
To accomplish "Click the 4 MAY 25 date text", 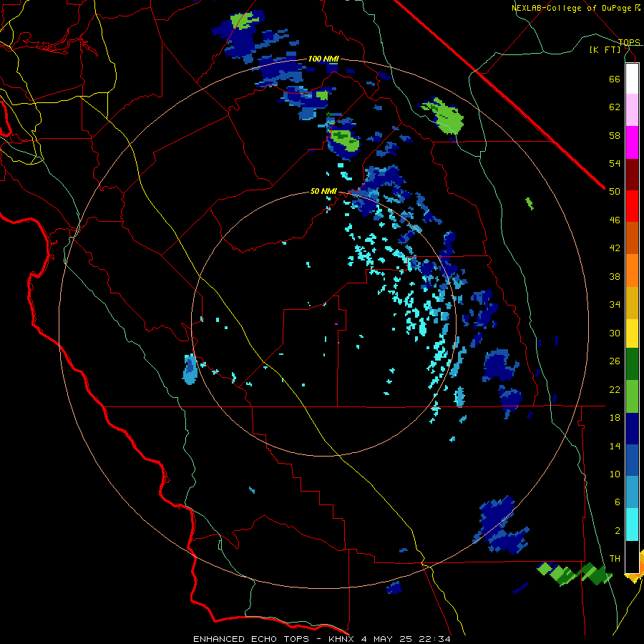I will tap(388, 639).
